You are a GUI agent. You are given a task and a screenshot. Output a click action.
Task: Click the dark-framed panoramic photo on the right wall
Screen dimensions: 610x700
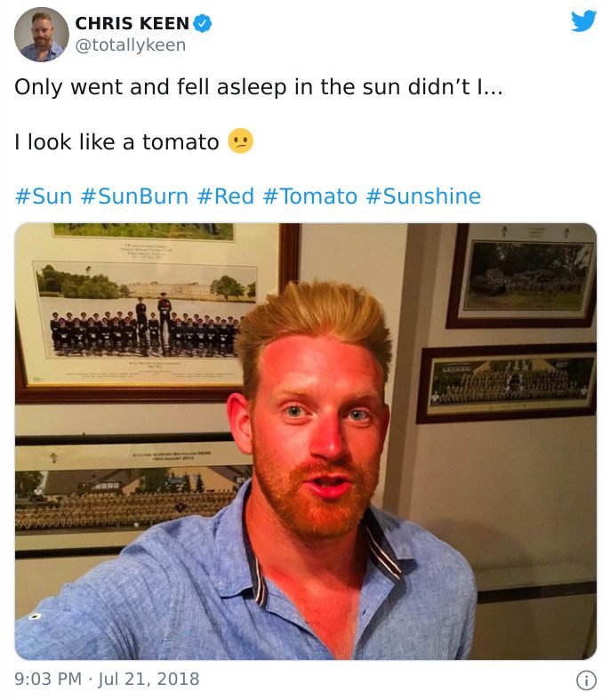[x=507, y=382]
